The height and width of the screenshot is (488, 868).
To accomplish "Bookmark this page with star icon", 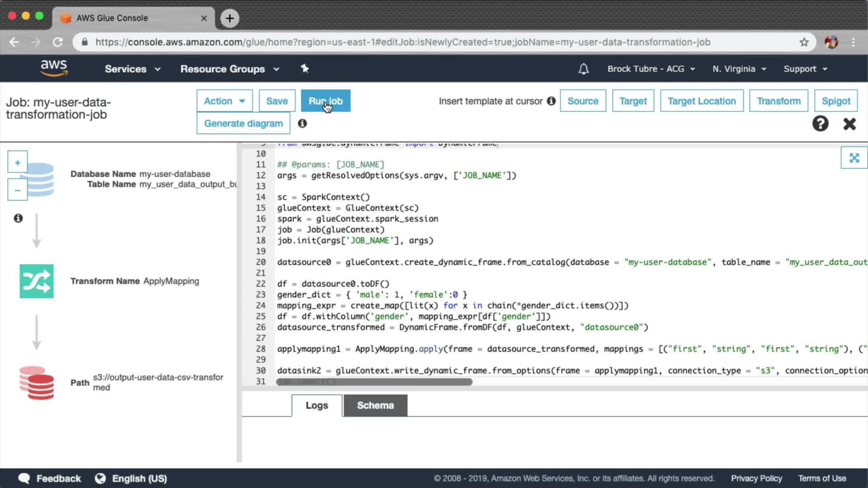I will pyautogui.click(x=804, y=42).
